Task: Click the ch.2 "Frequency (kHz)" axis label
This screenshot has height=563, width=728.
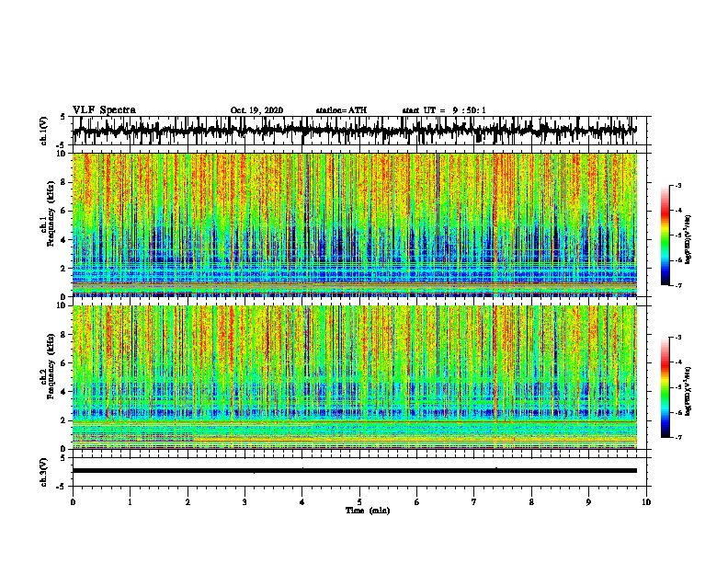Action: [51, 366]
